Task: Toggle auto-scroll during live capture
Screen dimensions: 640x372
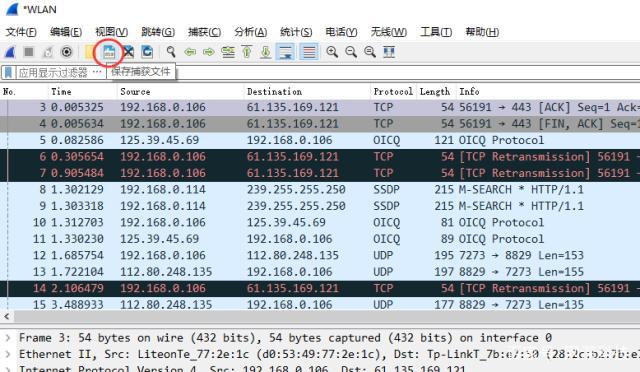Action: 285,52
